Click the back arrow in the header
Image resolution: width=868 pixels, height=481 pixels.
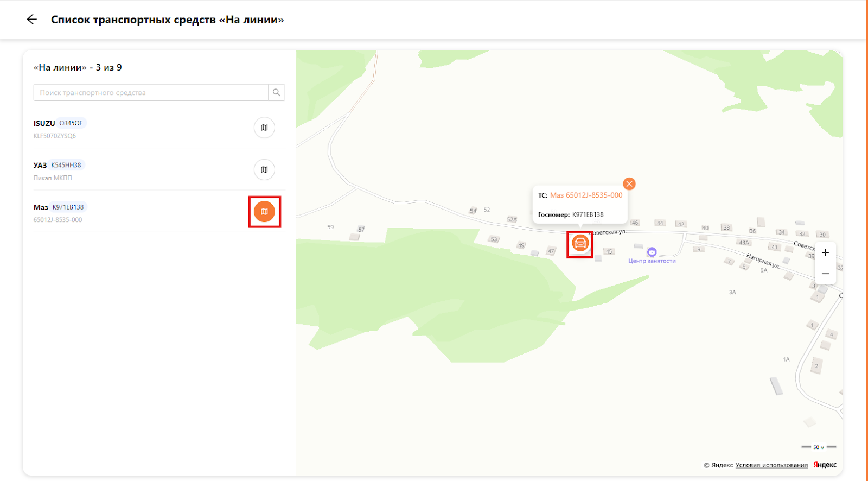[32, 20]
